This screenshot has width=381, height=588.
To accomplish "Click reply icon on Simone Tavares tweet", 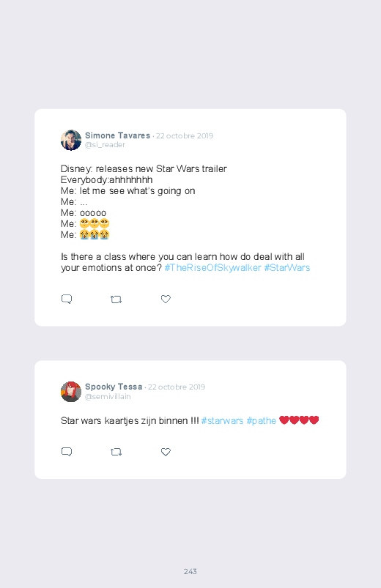I will pos(67,299).
